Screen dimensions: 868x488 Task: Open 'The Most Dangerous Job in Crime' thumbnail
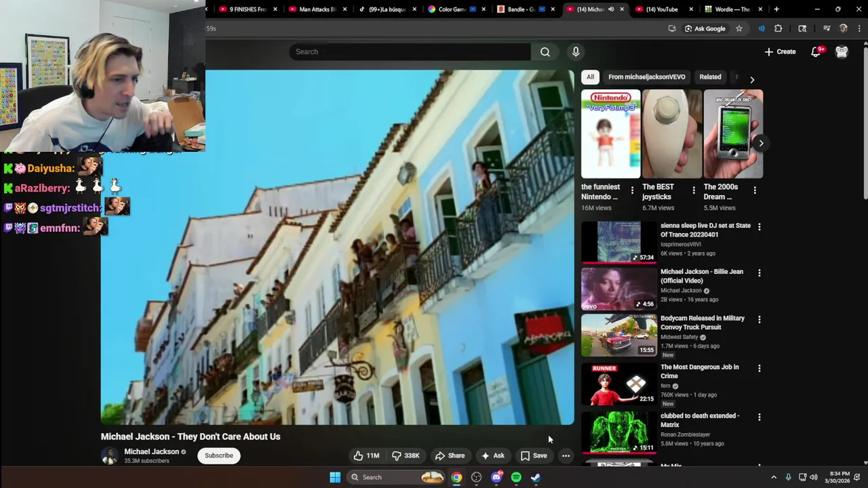[x=618, y=384]
